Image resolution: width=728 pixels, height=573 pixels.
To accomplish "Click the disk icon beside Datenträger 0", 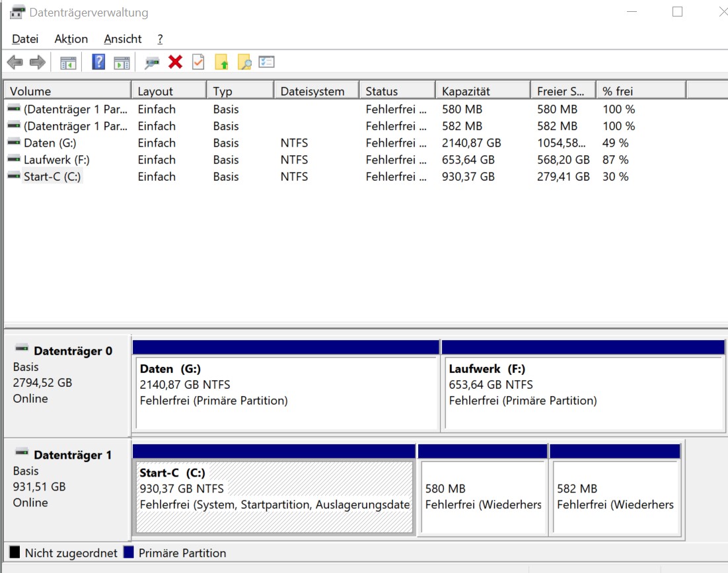I will tap(22, 348).
